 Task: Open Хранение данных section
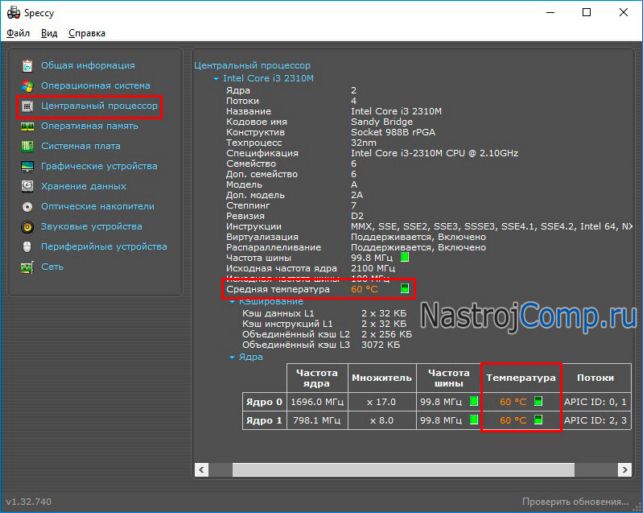(84, 186)
